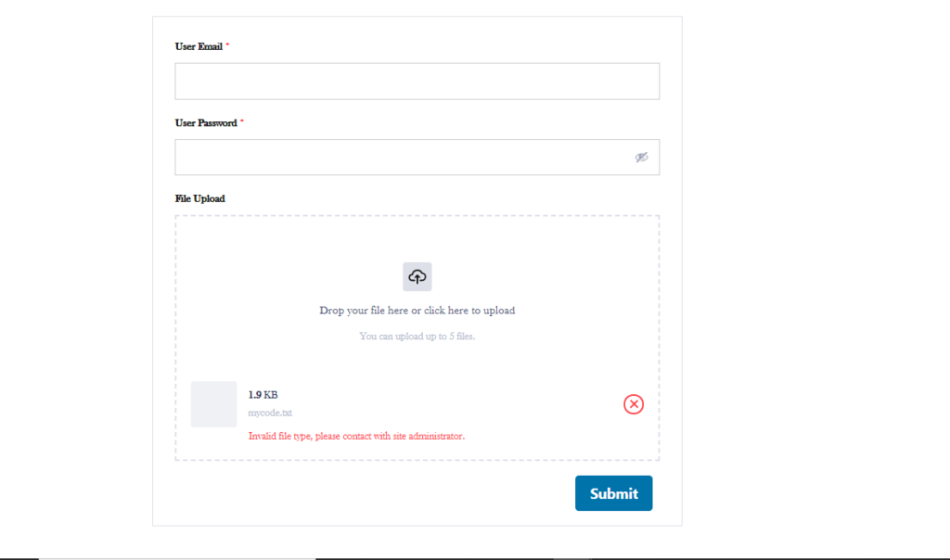Click red asterisk beside User Password
Screen dimensions: 950x560
pos(242,121)
